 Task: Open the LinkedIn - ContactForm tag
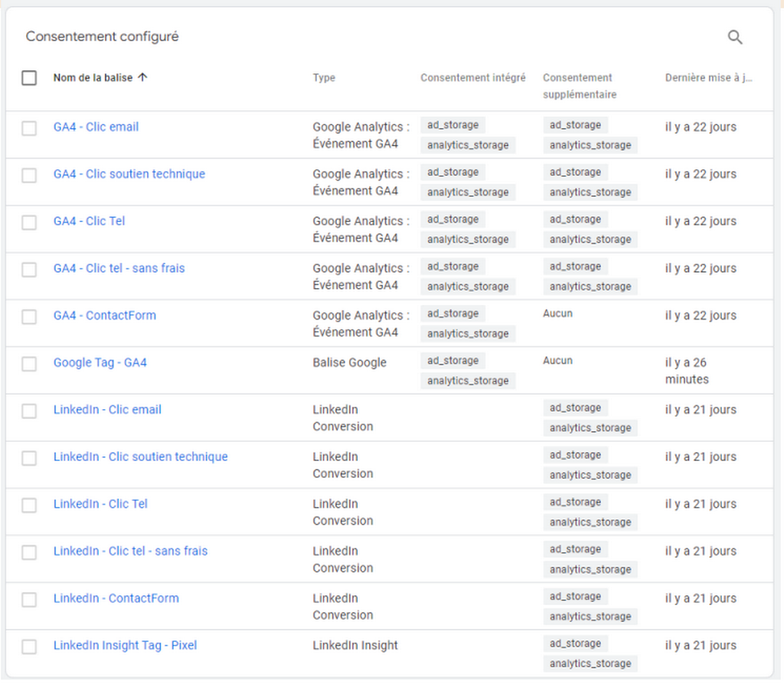pos(116,598)
